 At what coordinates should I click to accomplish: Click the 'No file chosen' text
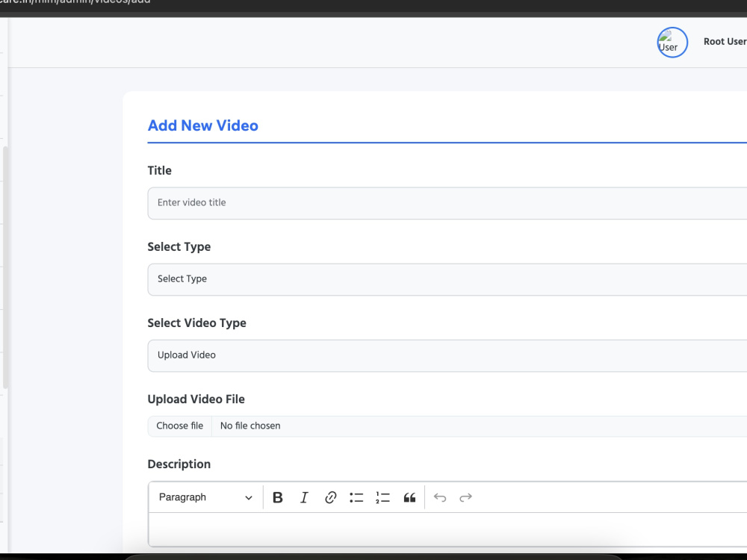click(250, 426)
